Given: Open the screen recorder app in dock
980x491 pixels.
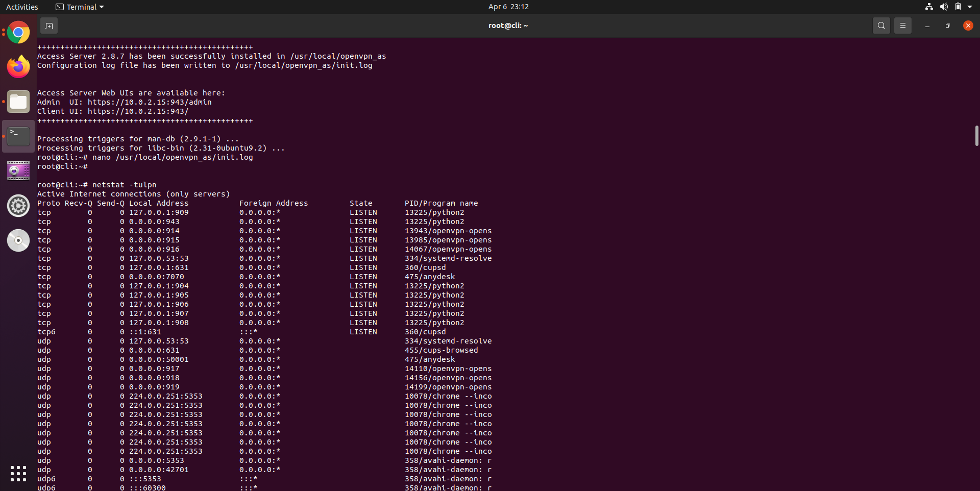Looking at the screenshot, I should [18, 170].
